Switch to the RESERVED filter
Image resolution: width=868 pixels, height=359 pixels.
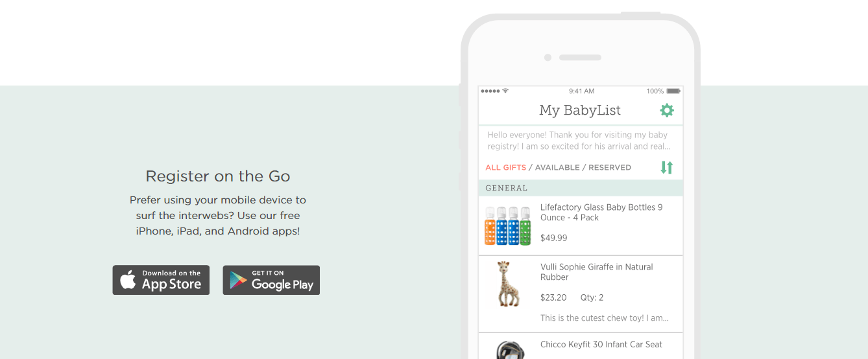pyautogui.click(x=610, y=167)
